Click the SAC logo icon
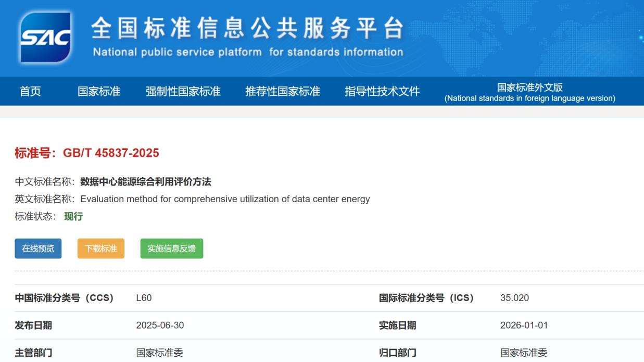Image resolution: width=644 pixels, height=362 pixels. coord(45,38)
